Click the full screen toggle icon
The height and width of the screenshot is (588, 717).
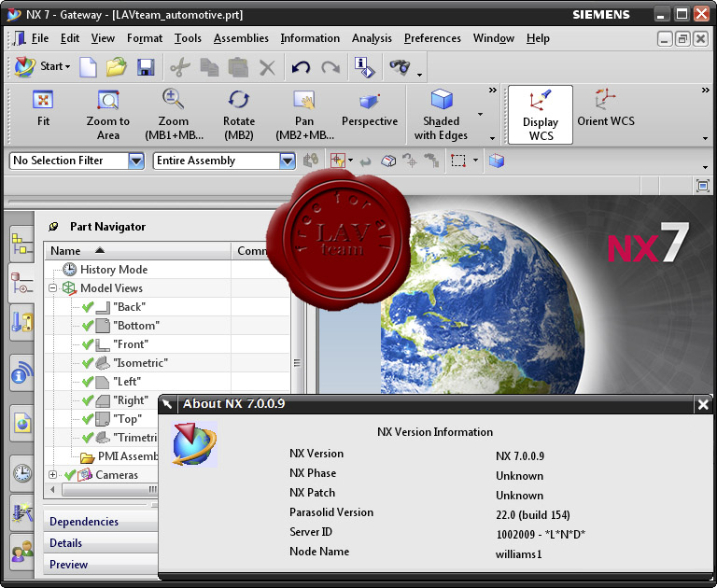[703, 186]
